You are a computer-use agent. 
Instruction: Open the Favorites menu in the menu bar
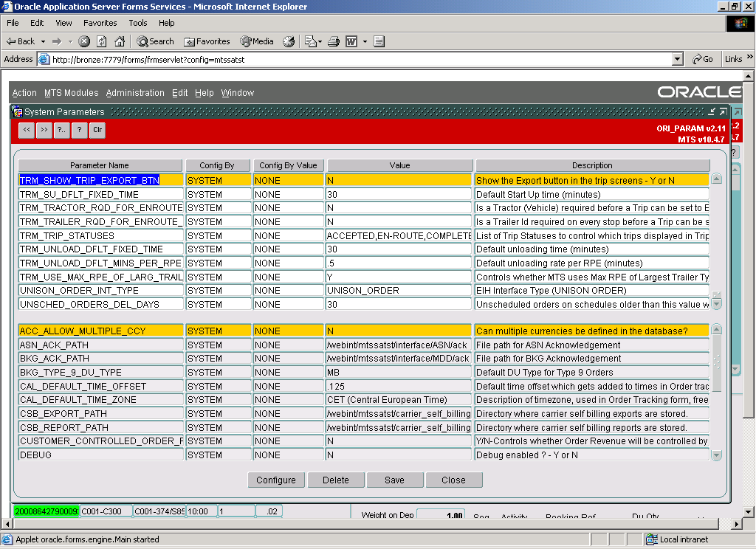click(x=100, y=23)
